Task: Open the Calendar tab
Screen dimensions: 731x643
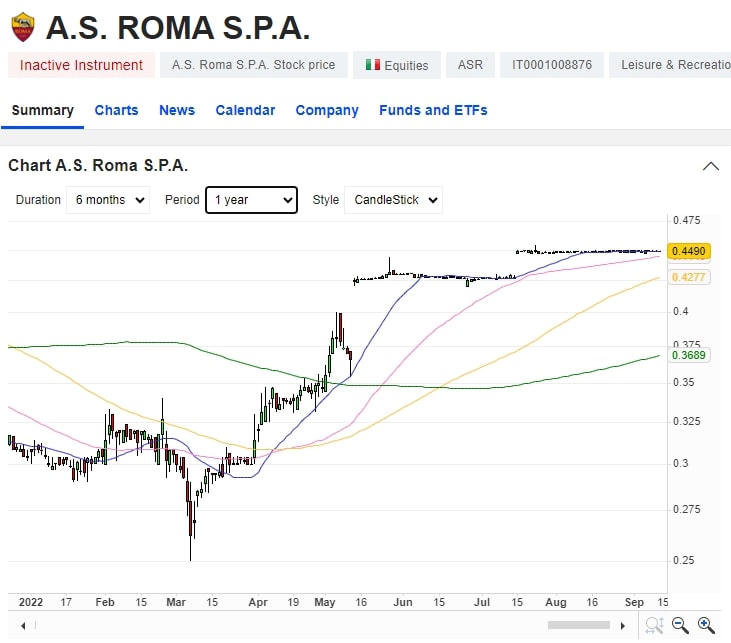Action: (245, 111)
